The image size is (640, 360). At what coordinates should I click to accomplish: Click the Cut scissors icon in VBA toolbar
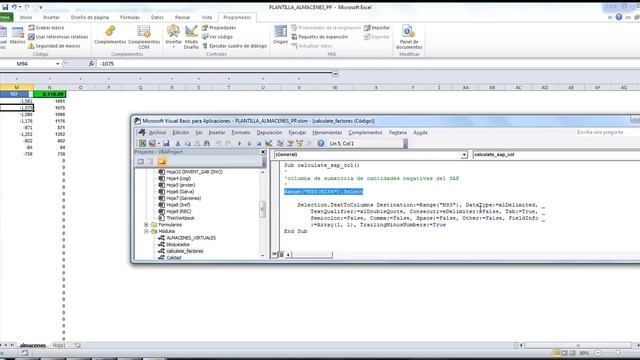click(178, 143)
